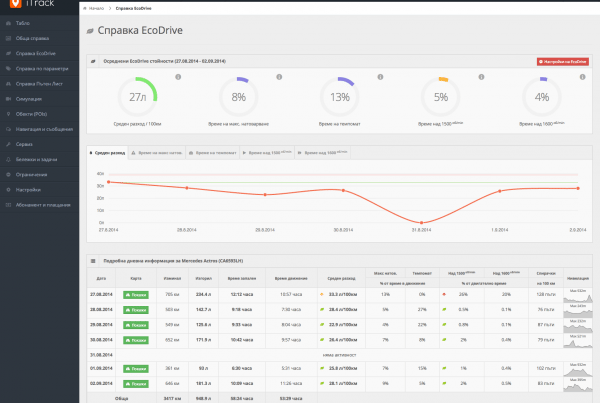Viewport: 600px width, 403px height.
Task: Click the Дата column header
Action: (101, 278)
